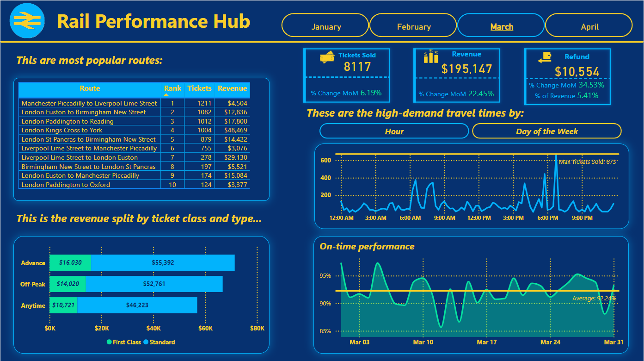Select the February month filter
Image resolution: width=644 pixels, height=361 pixels.
413,25
